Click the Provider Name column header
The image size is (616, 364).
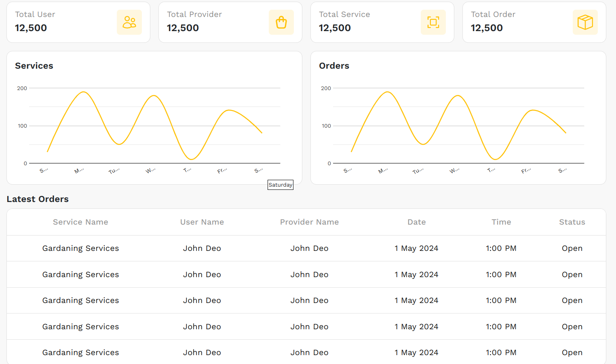(x=309, y=222)
